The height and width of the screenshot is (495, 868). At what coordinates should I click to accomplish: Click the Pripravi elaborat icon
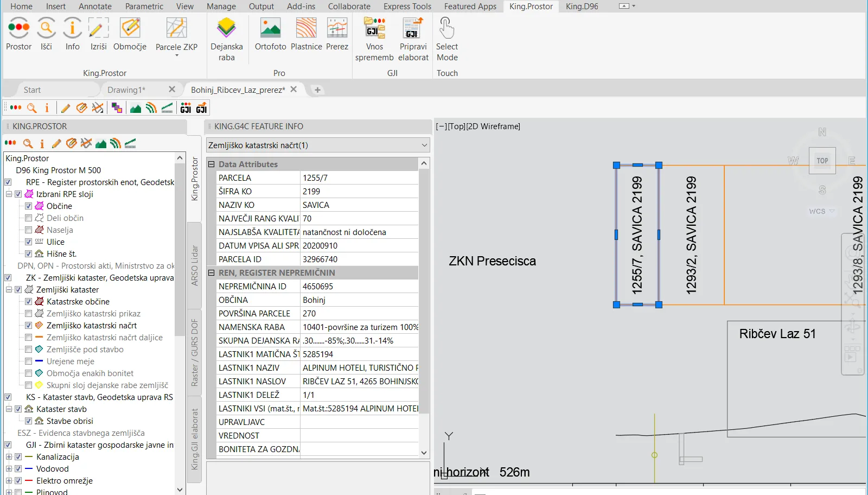pos(413,28)
